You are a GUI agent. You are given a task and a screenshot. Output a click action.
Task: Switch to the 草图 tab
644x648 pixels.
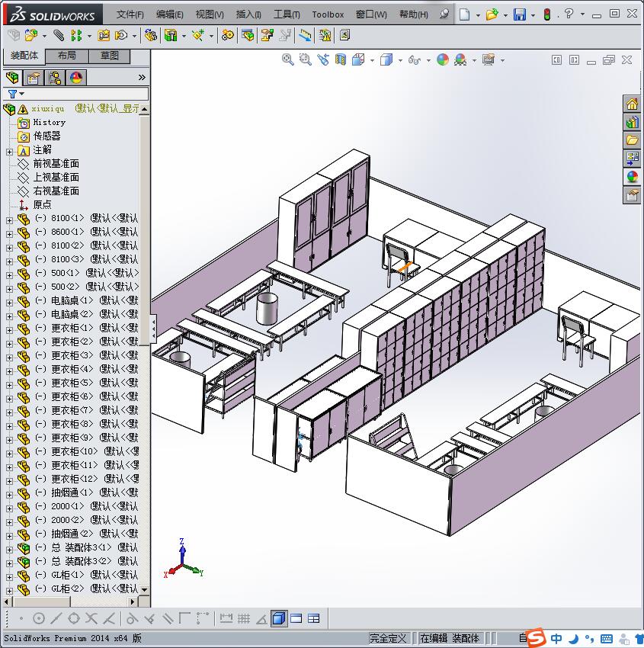tap(110, 56)
